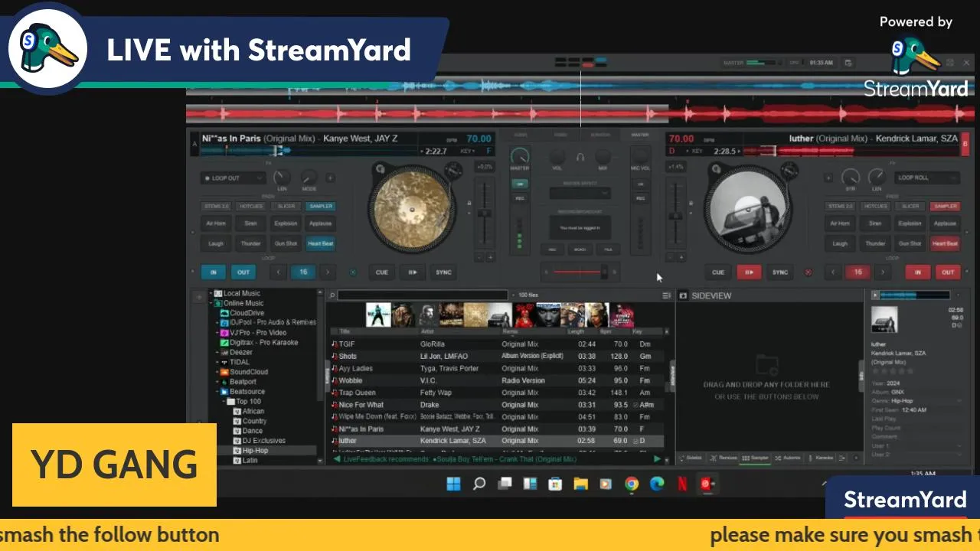Toggle Heart Beat pad on deck A

point(320,243)
